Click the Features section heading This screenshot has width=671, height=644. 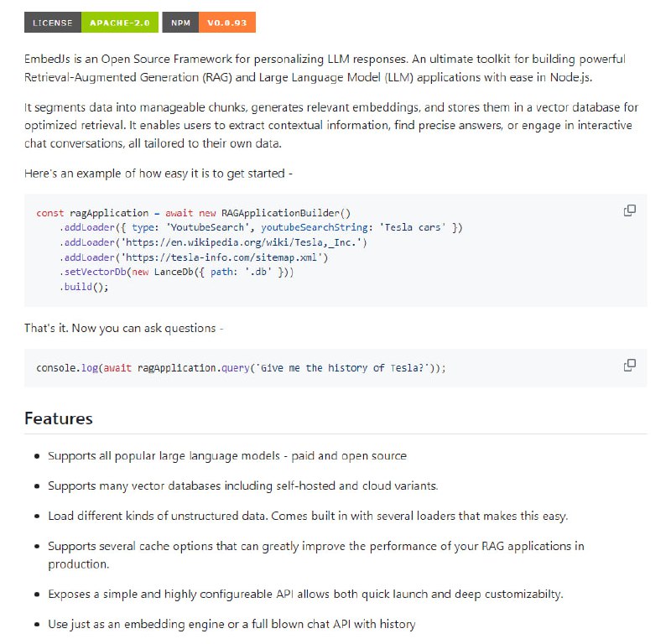coord(59,418)
